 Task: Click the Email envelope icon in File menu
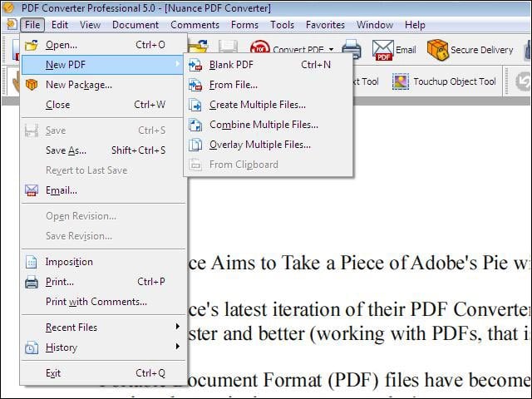coord(32,190)
